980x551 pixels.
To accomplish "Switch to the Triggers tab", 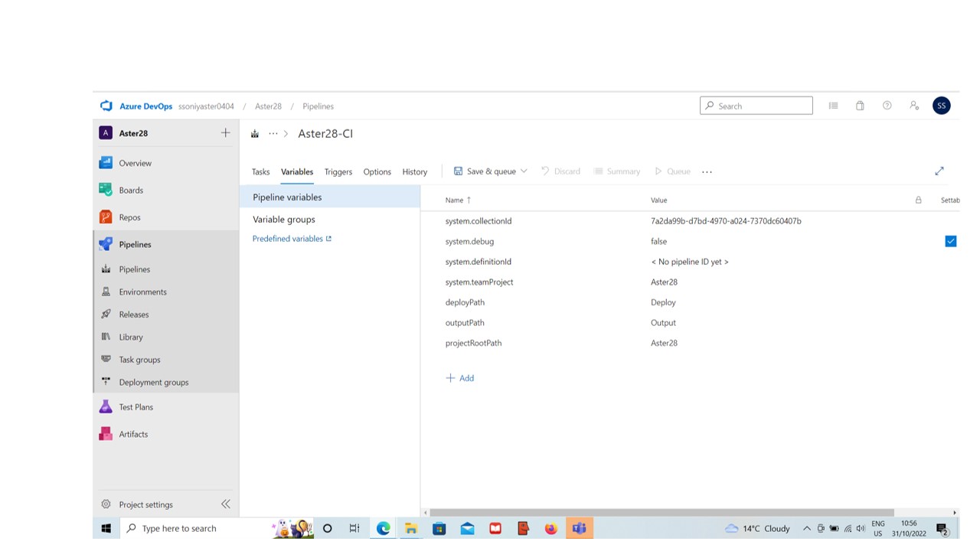I will pos(338,171).
